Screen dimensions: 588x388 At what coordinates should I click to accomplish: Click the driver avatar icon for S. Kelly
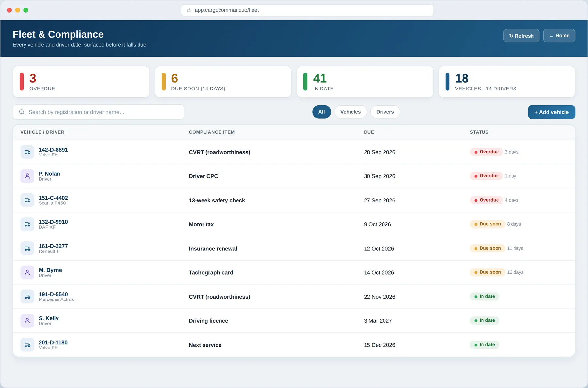(27, 321)
